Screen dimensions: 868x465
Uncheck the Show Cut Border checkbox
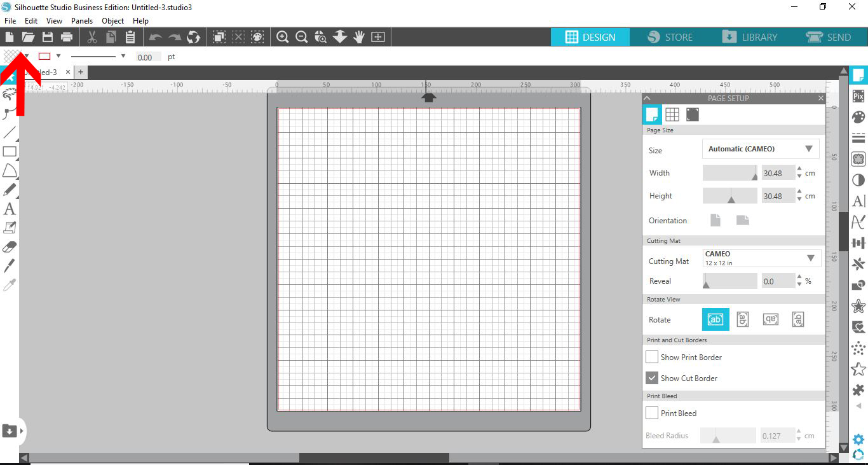652,378
